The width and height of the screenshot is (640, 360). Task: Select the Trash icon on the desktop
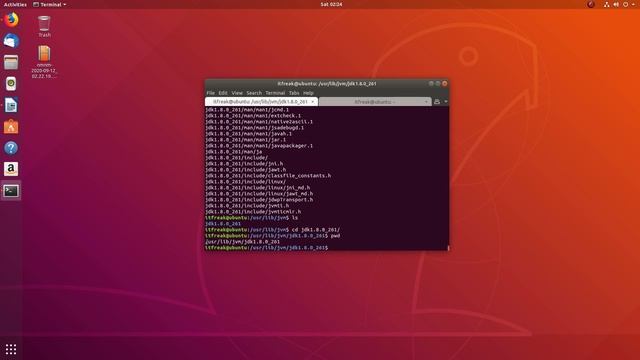pyautogui.click(x=44, y=27)
